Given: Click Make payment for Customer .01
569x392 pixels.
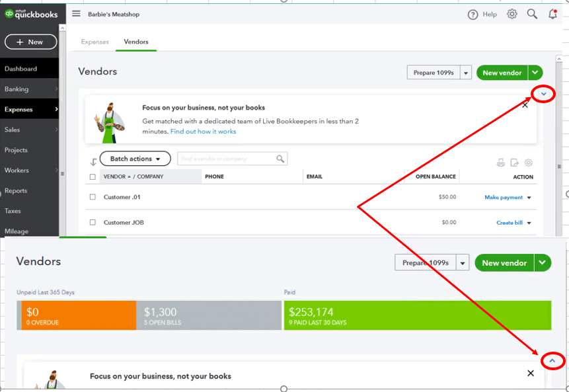Looking at the screenshot, I should 504,198.
